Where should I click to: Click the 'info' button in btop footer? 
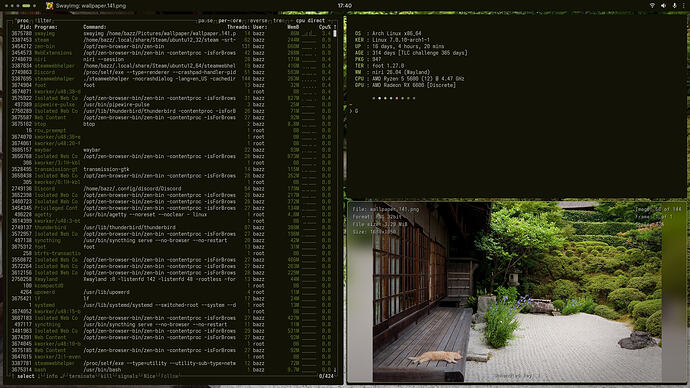point(51,376)
